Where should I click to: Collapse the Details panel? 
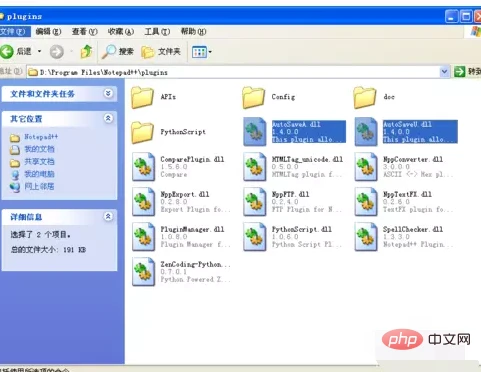pos(108,217)
